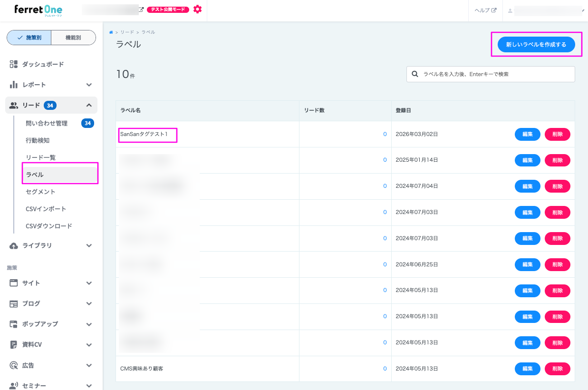This screenshot has height=390, width=588.
Task: Click 新しいラベルを作成する button
Action: [536, 44]
